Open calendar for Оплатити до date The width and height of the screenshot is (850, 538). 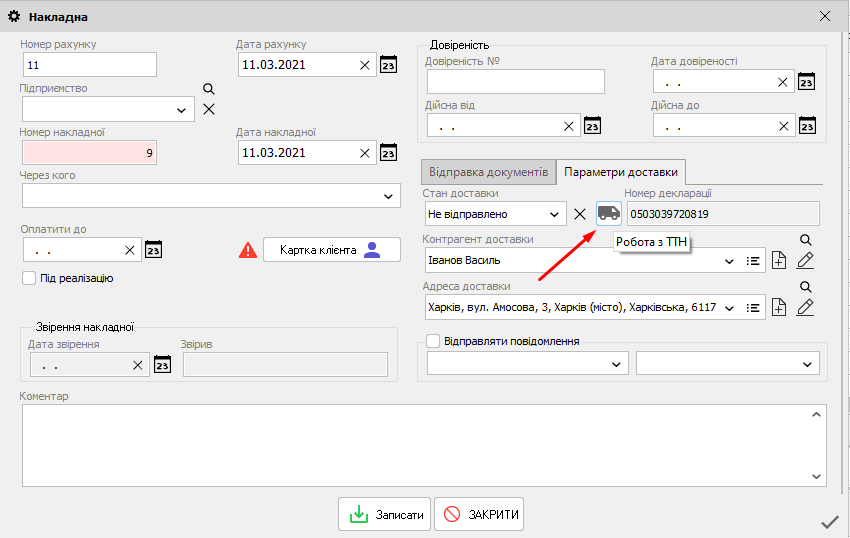pyautogui.click(x=153, y=250)
